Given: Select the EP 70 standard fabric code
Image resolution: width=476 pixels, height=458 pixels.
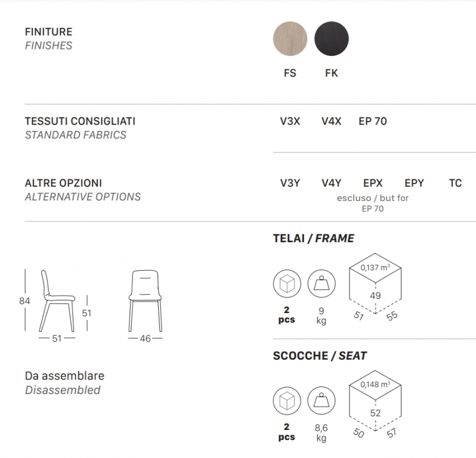Looking at the screenshot, I should 373,121.
